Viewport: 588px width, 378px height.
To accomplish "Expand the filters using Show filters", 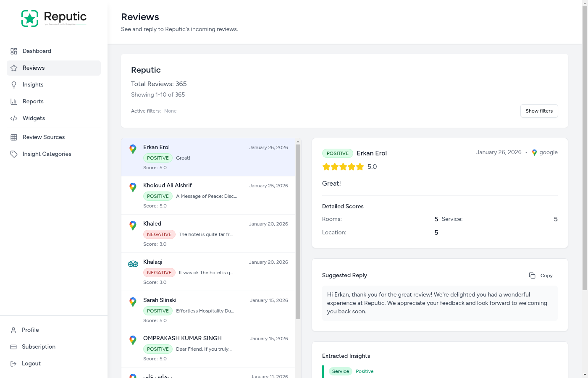I will 539,111.
